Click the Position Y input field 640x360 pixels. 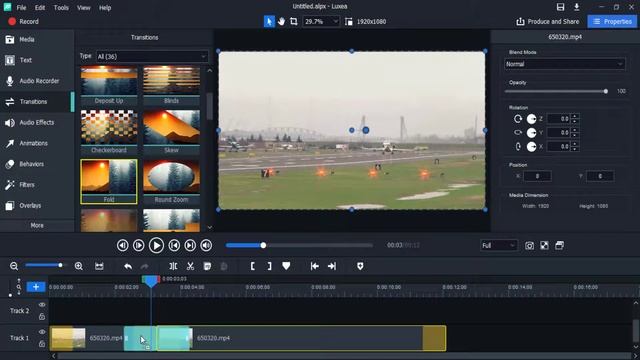tap(600, 176)
